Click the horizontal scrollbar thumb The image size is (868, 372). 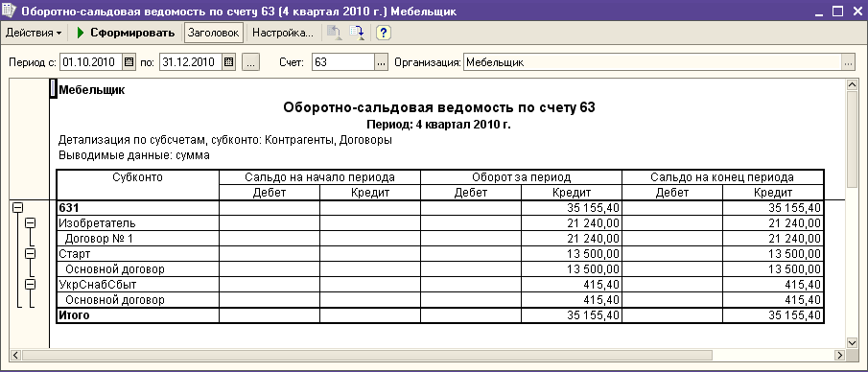click(x=367, y=355)
